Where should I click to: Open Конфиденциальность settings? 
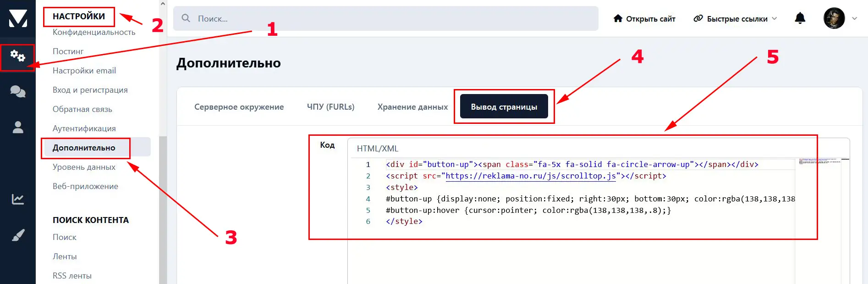[94, 32]
